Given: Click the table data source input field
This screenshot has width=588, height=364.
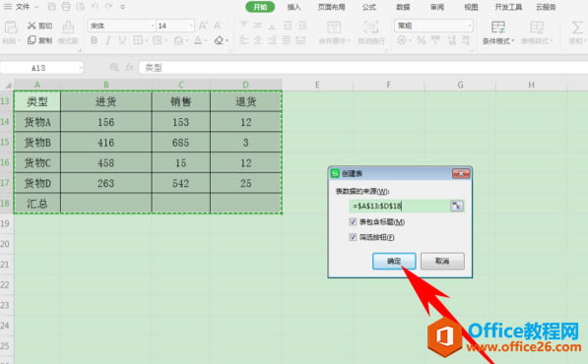Looking at the screenshot, I should pos(399,206).
